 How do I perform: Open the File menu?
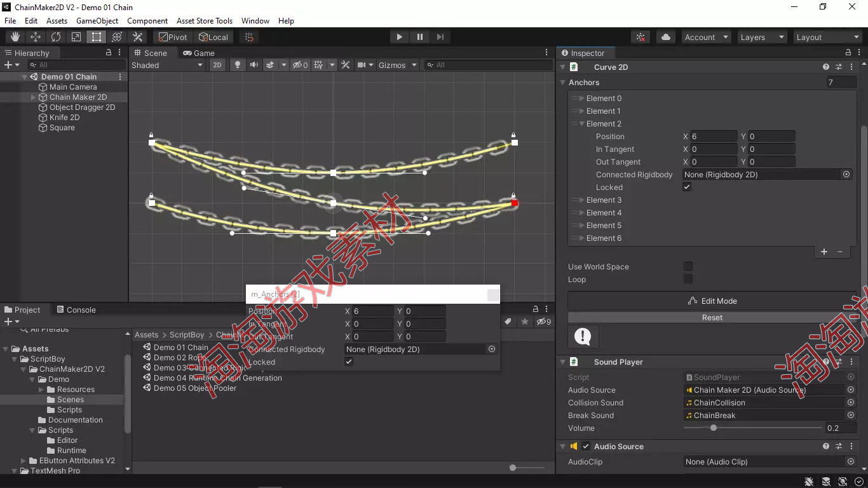coord(10,20)
